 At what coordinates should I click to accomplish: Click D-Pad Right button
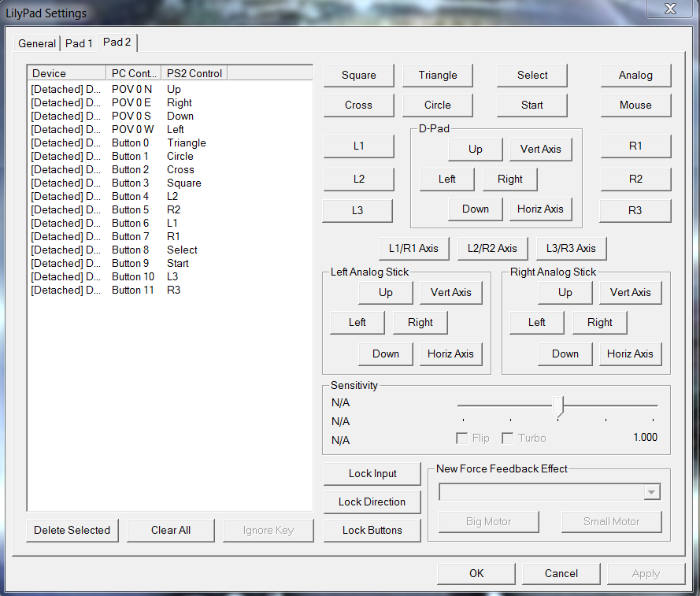pyautogui.click(x=509, y=179)
